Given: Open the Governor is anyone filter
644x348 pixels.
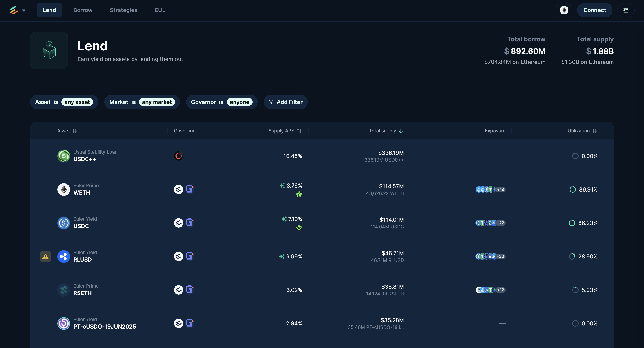Looking at the screenshot, I should click(222, 102).
